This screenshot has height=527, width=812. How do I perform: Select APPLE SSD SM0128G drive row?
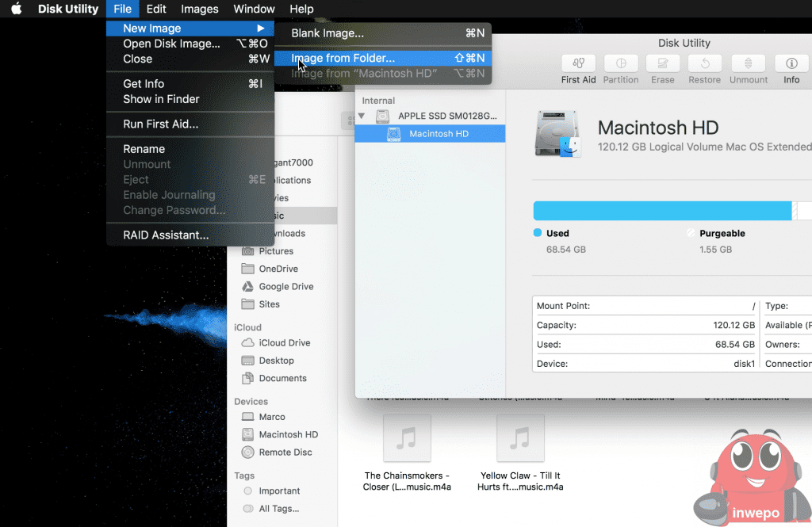430,116
